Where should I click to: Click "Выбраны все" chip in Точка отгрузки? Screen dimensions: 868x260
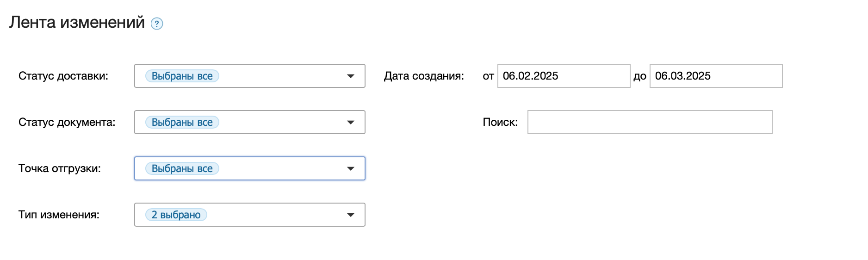point(182,168)
